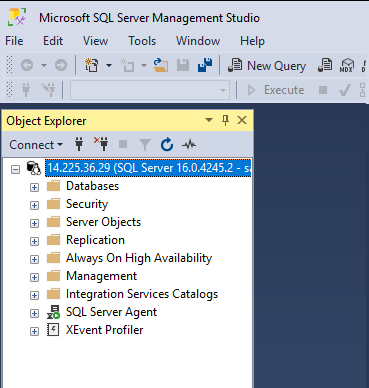Click the Parse checkmark icon
Image resolution: width=369 pixels, height=388 pixels.
click(x=345, y=90)
